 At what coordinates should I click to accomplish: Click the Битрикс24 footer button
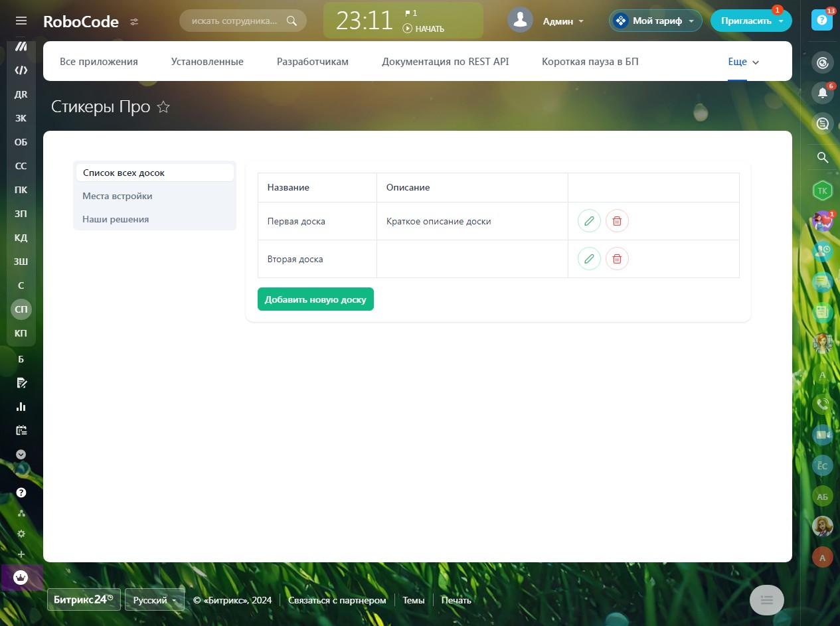[x=84, y=599]
